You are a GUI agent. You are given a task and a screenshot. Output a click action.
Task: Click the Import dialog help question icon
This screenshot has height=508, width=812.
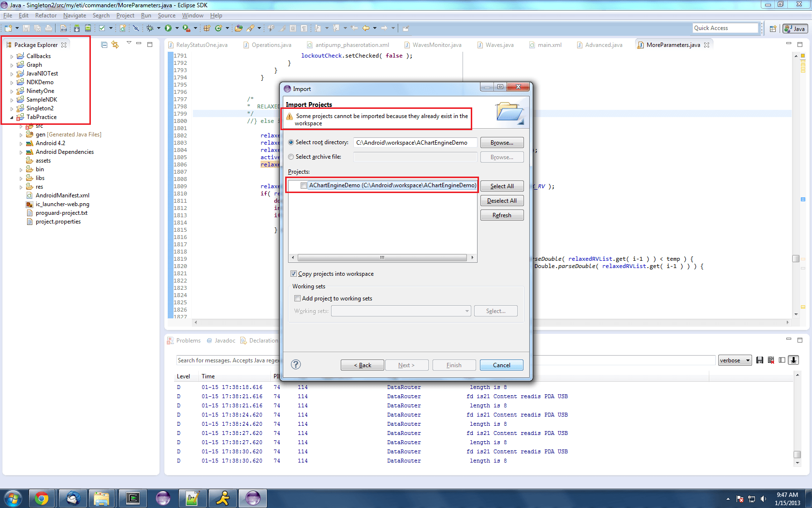coord(296,364)
